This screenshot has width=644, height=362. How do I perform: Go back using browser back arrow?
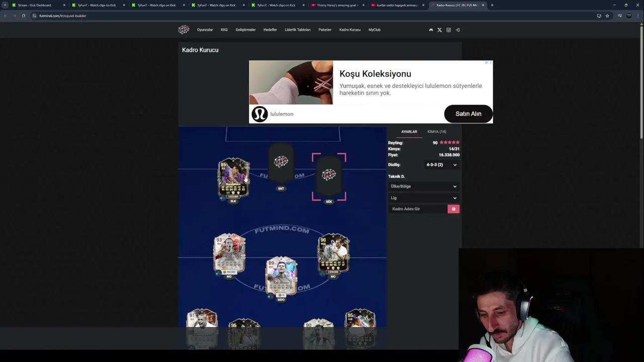[x=5, y=16]
